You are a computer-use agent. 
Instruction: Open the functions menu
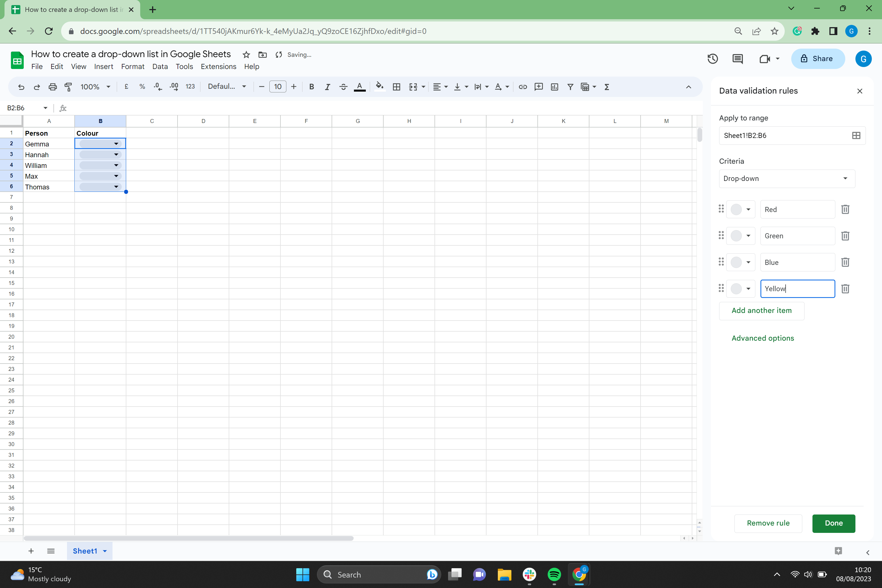point(607,87)
